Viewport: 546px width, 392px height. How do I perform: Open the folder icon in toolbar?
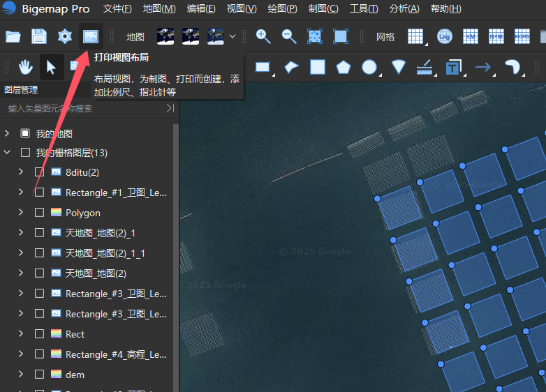point(13,36)
